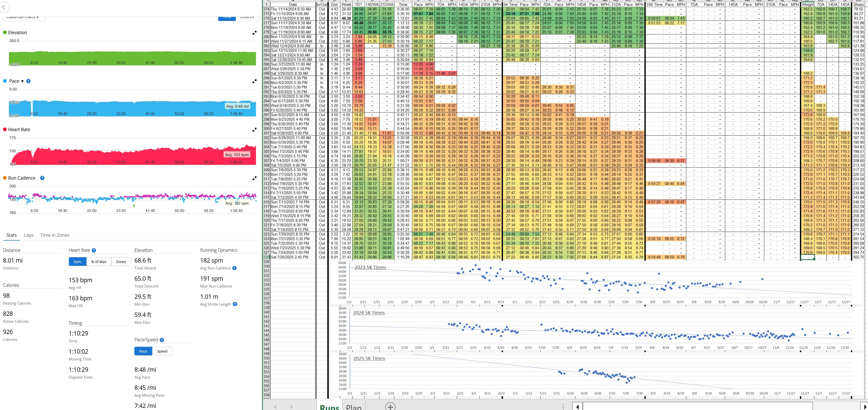Select bpm heart rate display
The image size is (868, 410).
click(x=77, y=262)
